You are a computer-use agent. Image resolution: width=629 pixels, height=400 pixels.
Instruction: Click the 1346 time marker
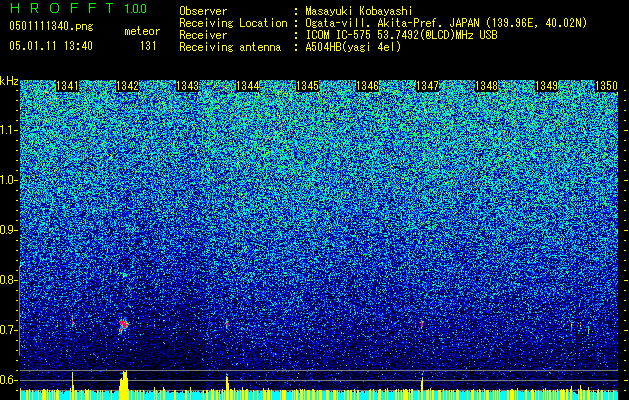pos(367,86)
